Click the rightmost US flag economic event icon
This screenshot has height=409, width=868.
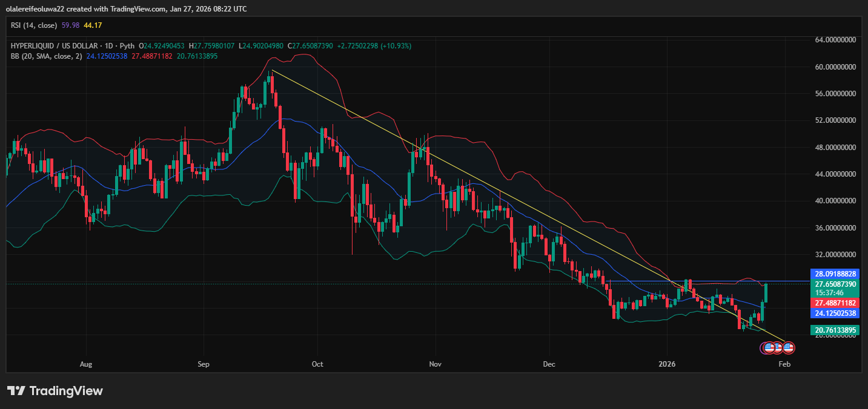tap(788, 348)
